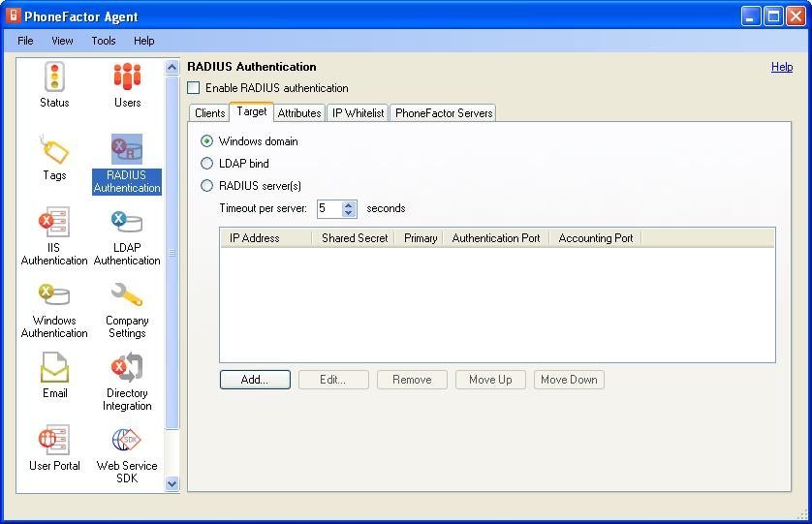Select the Windows domain radio button
The width and height of the screenshot is (812, 524).
[x=206, y=140]
